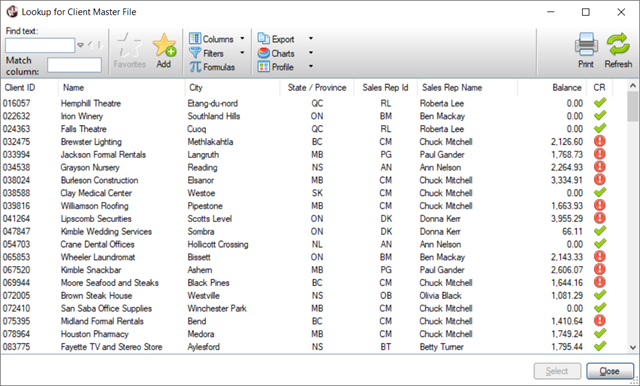Viewport: 640px width, 386px height.
Task: Expand the Charts dropdown arrow
Action: [x=311, y=53]
